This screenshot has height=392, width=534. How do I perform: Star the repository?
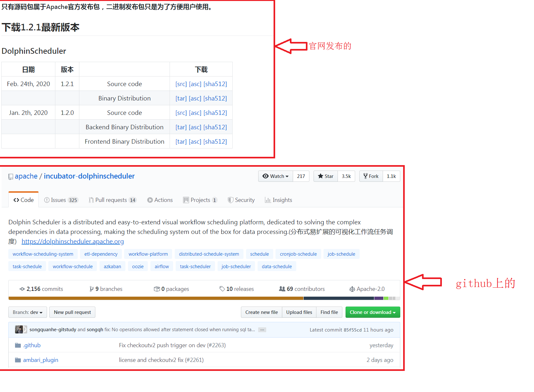(326, 176)
